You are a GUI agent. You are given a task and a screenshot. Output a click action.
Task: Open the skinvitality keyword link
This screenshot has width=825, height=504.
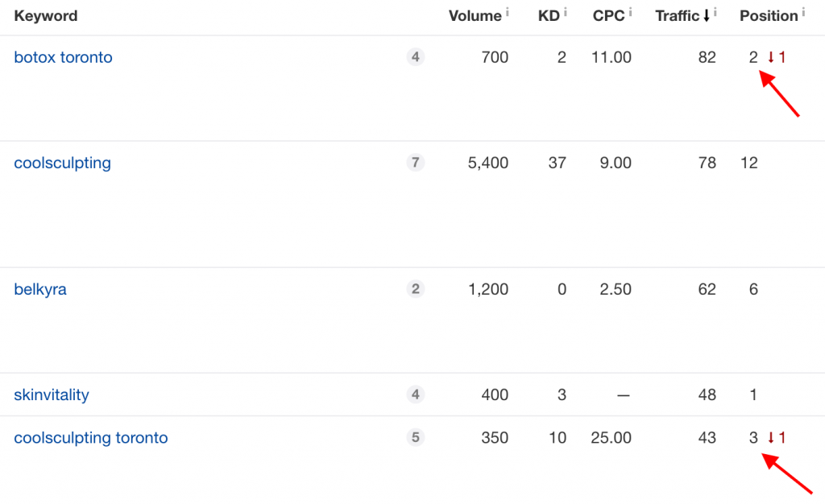pyautogui.click(x=52, y=395)
